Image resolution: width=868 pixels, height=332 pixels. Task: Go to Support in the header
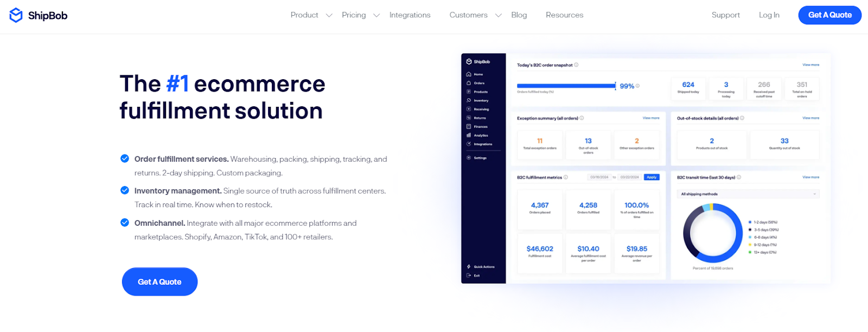tap(726, 15)
